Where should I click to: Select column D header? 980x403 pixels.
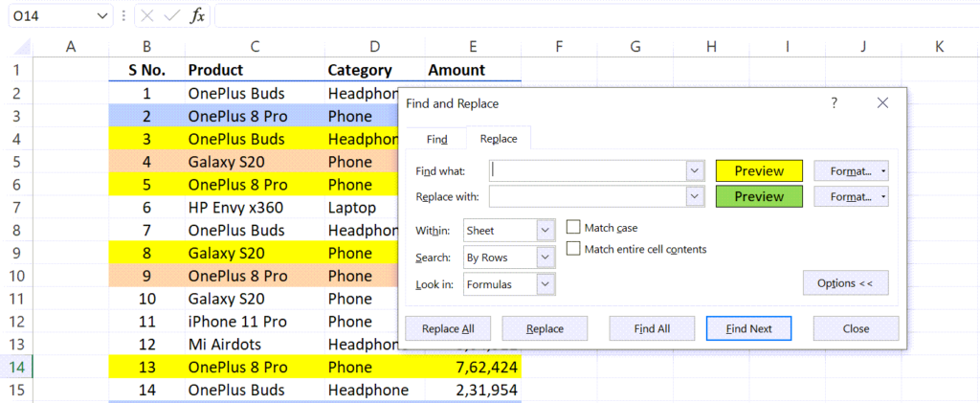(x=374, y=46)
